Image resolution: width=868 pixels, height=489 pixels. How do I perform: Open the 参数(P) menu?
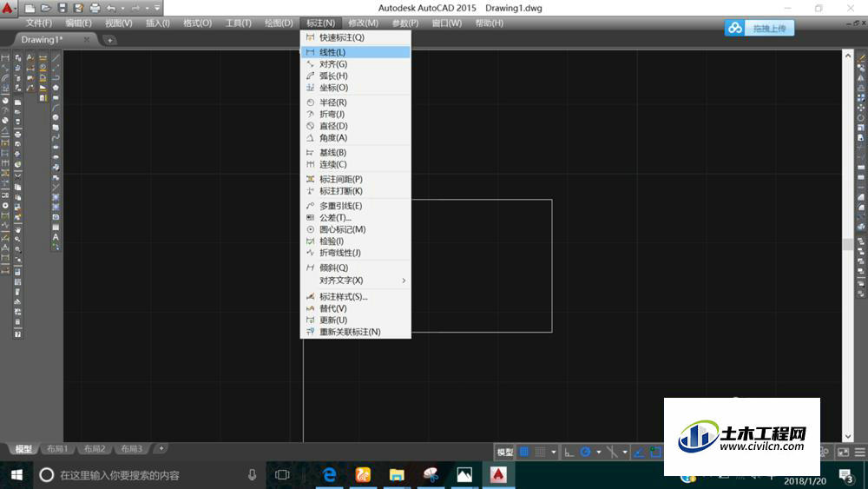point(405,23)
